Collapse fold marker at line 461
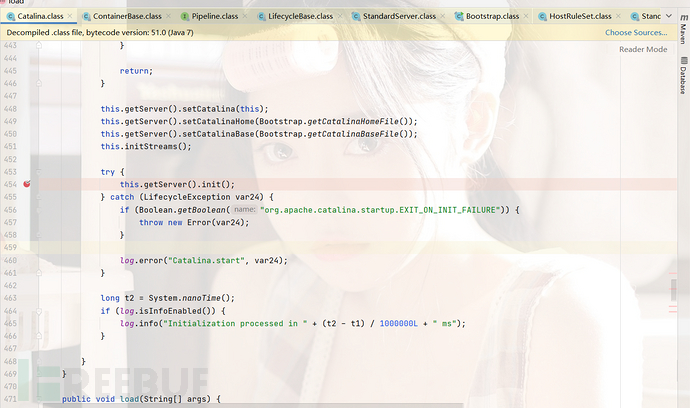Image resolution: width=690 pixels, height=408 pixels. pyautogui.click(x=39, y=273)
